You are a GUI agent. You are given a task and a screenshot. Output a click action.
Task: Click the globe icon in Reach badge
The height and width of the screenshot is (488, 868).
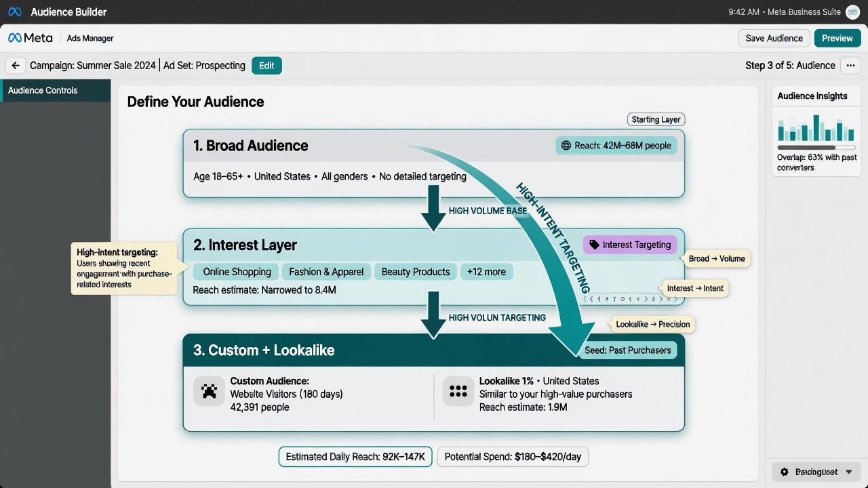pos(566,146)
